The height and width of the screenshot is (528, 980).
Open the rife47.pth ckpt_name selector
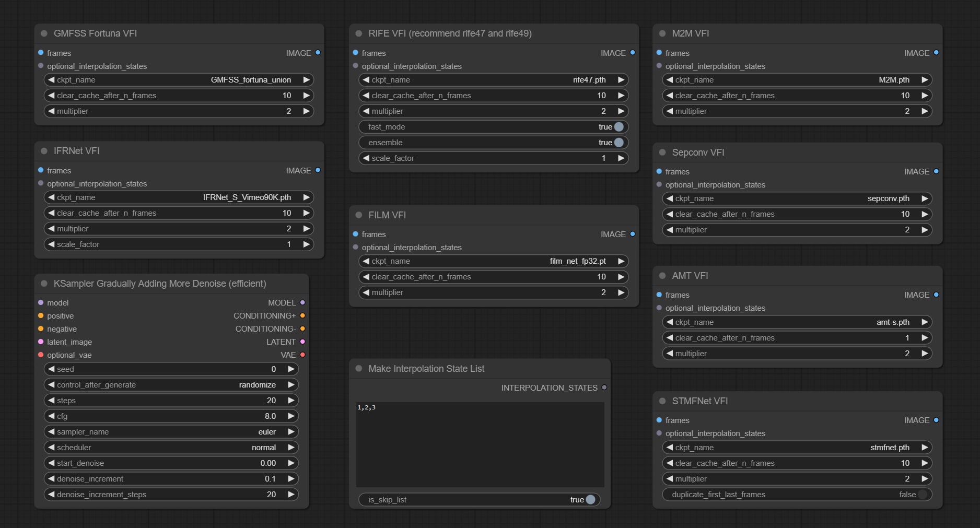[x=494, y=80]
